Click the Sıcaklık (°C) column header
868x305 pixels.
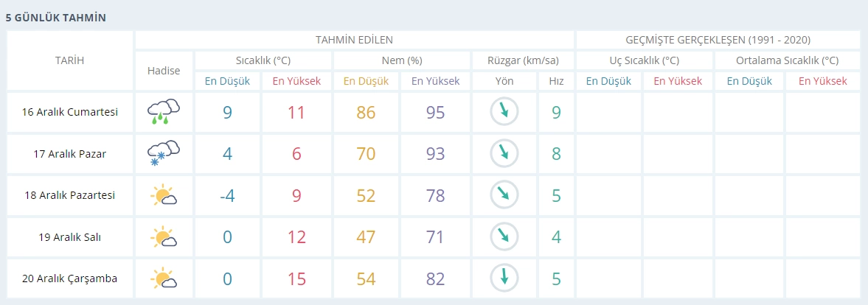point(263,60)
